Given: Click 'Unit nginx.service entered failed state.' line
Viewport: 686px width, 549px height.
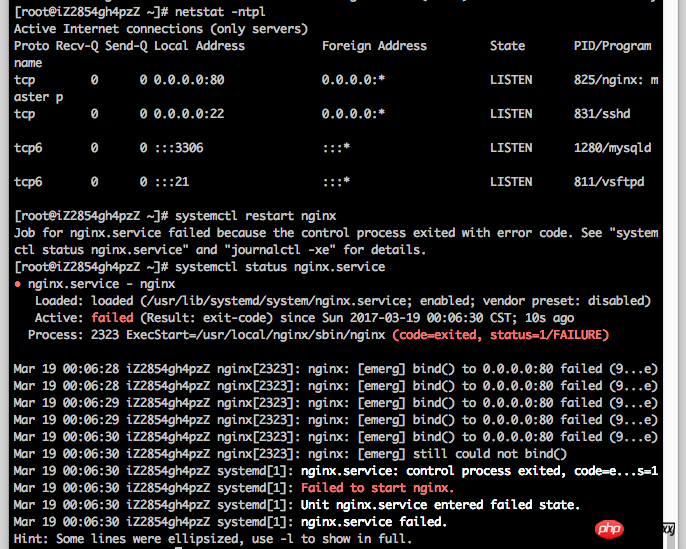Looking at the screenshot, I should (441, 505).
